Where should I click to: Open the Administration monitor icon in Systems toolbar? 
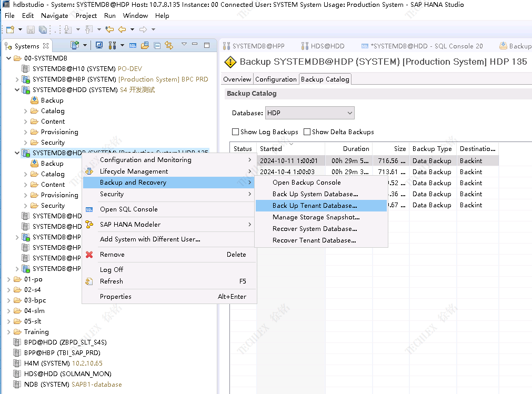[99, 46]
